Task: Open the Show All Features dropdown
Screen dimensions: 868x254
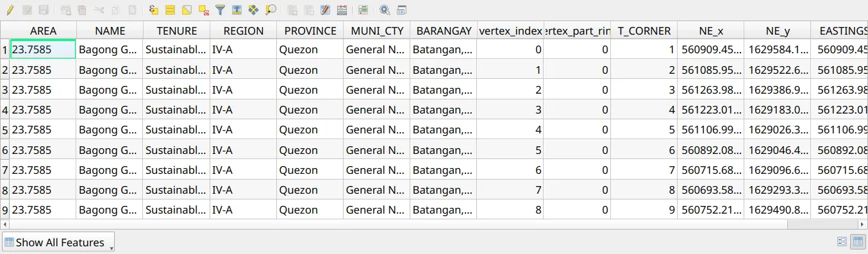Action: tap(58, 242)
